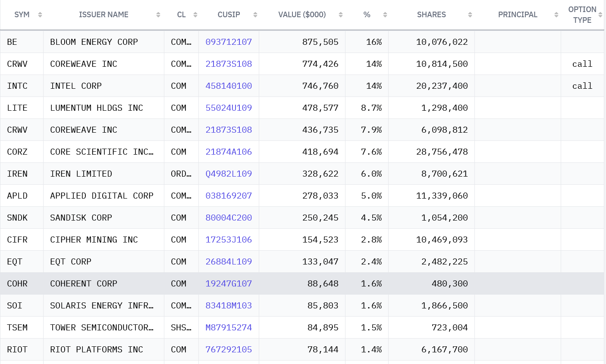Sort by SHARES using its arrow icon
The height and width of the screenshot is (364, 606).
(x=470, y=15)
